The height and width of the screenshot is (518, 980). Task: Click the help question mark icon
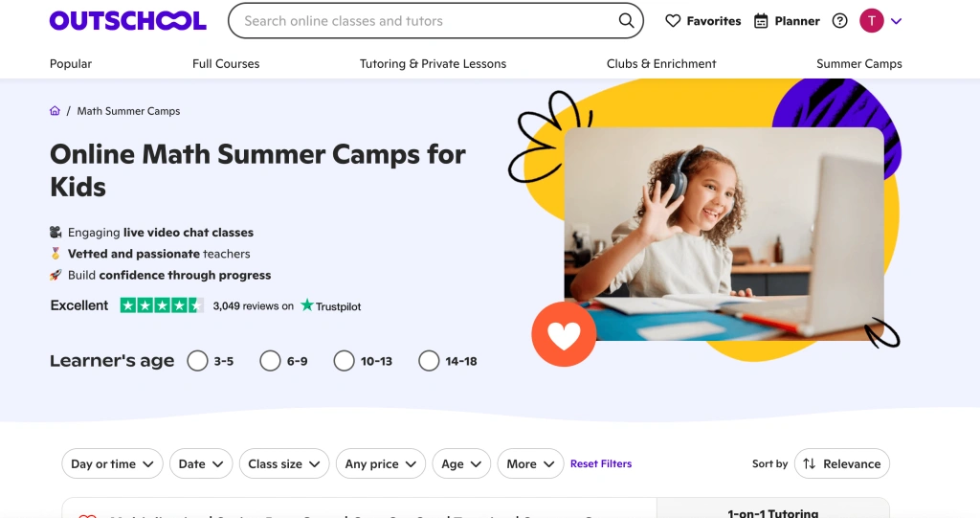click(x=840, y=21)
